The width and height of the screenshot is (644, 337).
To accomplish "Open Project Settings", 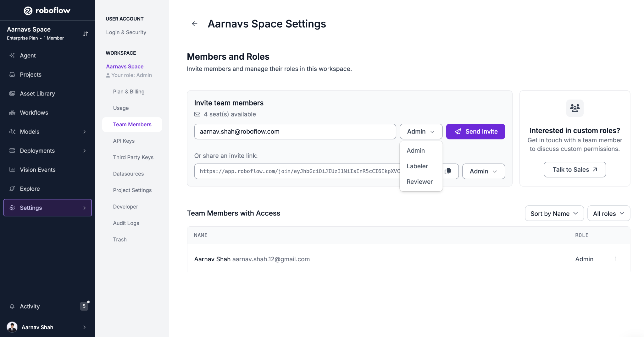I will point(132,190).
